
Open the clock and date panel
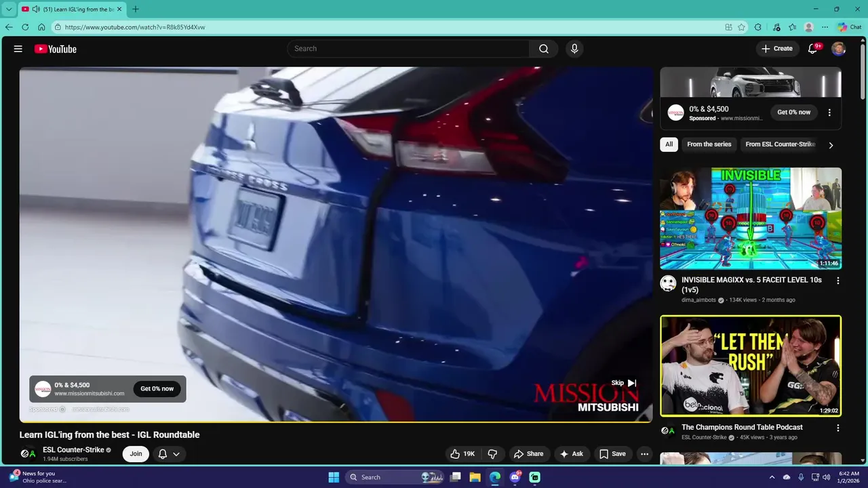point(848,477)
